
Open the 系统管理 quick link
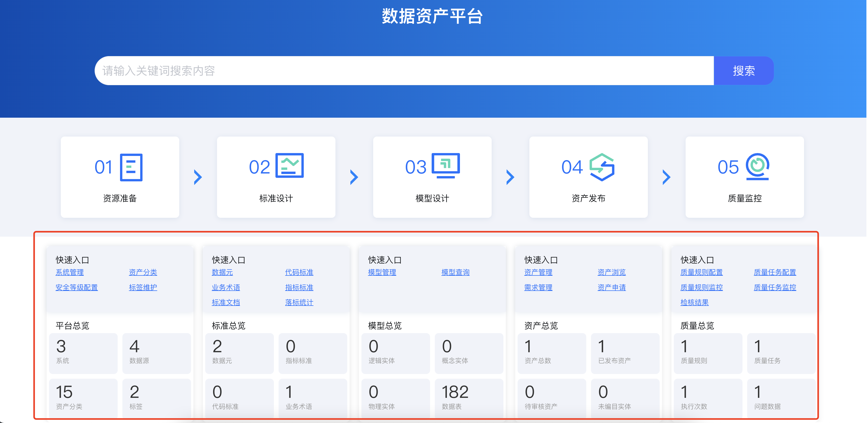[70, 272]
